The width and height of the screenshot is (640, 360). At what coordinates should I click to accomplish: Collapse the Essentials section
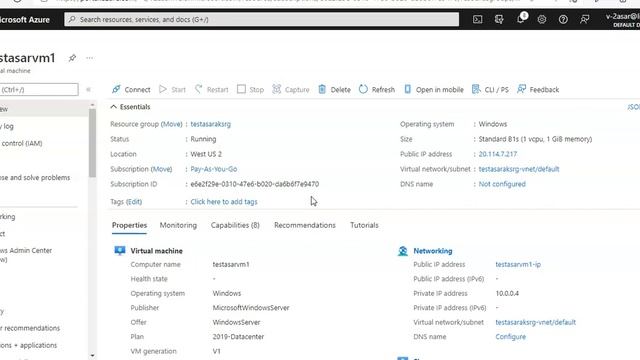(x=130, y=107)
